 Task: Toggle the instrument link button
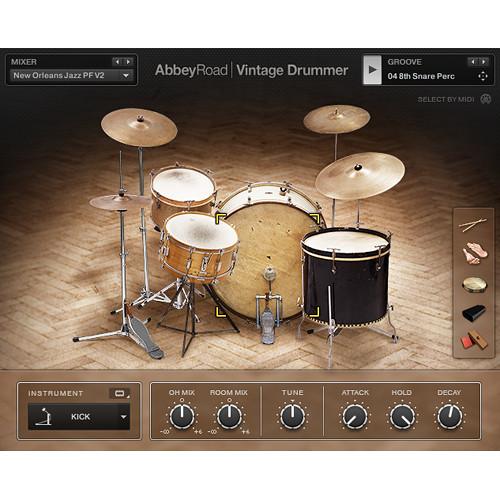(120, 393)
